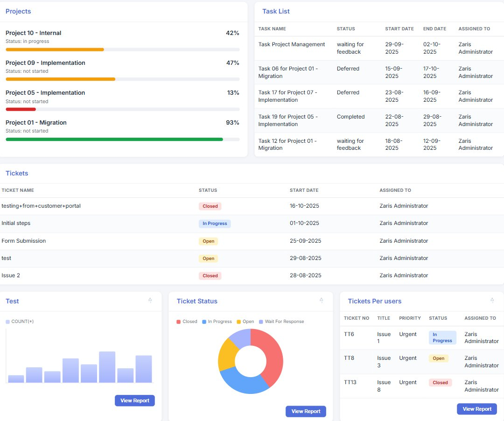Click the pin icon on Ticket Status widget
The height and width of the screenshot is (421, 504).
322,300
